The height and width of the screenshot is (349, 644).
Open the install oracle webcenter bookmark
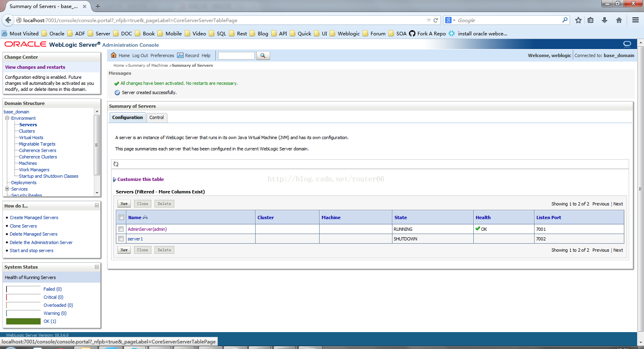[x=478, y=33]
